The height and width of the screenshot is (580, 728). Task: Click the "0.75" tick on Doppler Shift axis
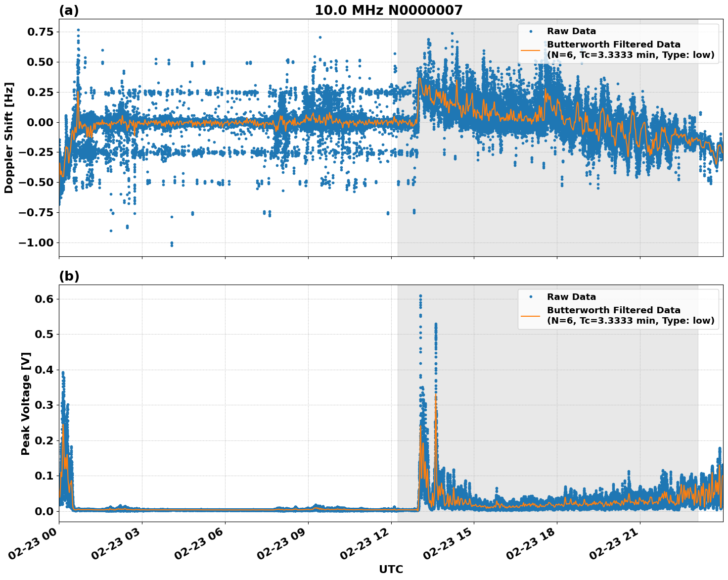coord(40,32)
